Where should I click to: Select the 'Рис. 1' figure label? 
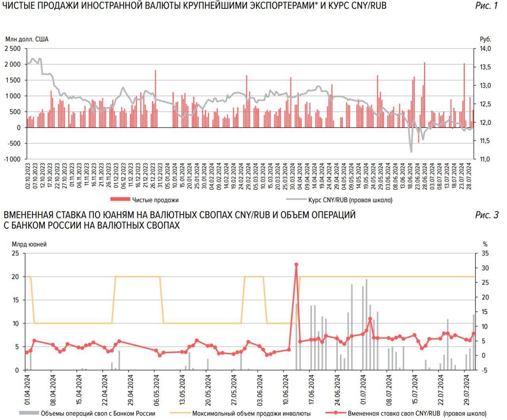coord(486,6)
